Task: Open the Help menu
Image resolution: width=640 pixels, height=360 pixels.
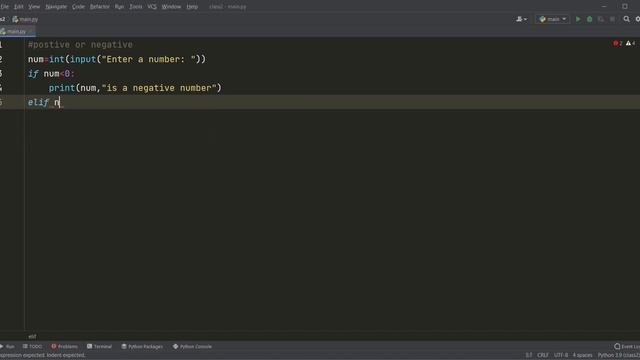Action: coord(192,7)
